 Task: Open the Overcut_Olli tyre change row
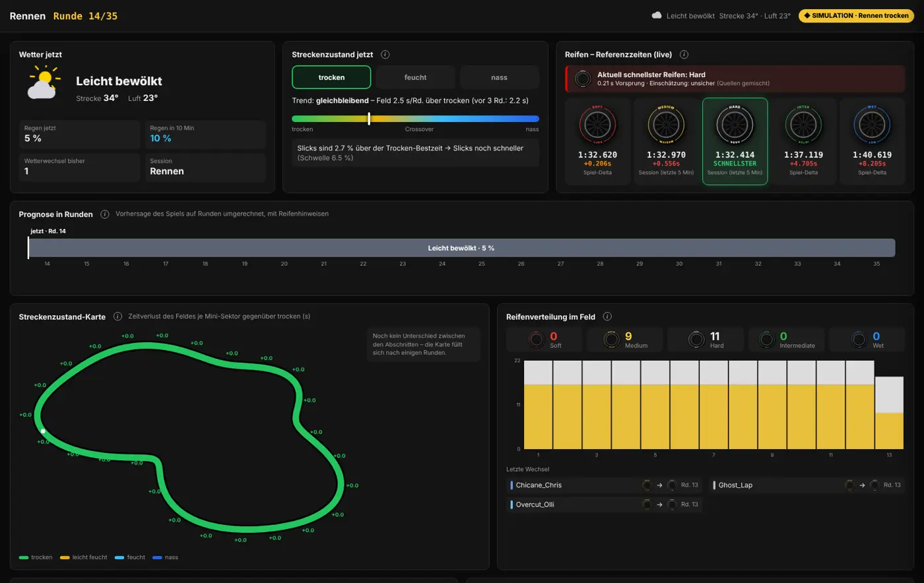604,505
